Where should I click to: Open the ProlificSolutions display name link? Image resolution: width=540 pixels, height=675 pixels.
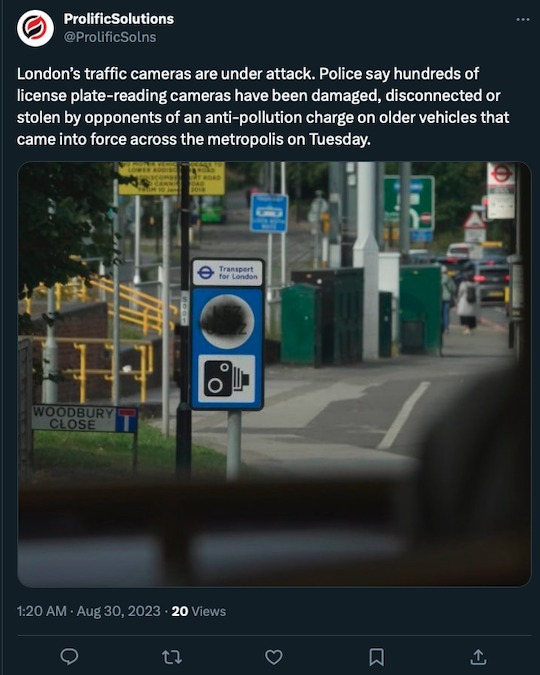[118, 19]
